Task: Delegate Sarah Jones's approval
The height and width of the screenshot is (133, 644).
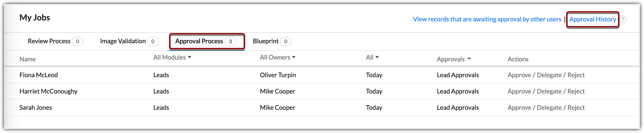Action: click(549, 107)
